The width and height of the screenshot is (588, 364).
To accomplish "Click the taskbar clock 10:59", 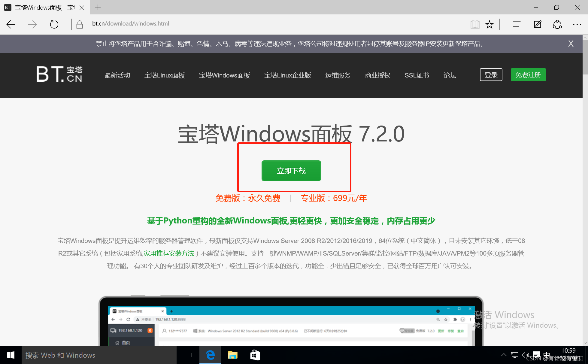I will point(568,351).
